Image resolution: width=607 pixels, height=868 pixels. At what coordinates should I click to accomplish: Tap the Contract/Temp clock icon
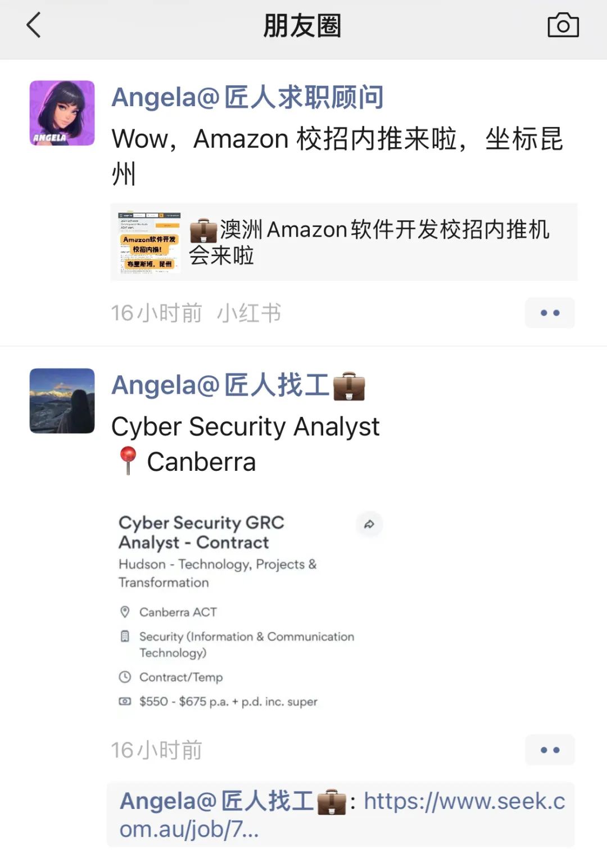pos(125,677)
